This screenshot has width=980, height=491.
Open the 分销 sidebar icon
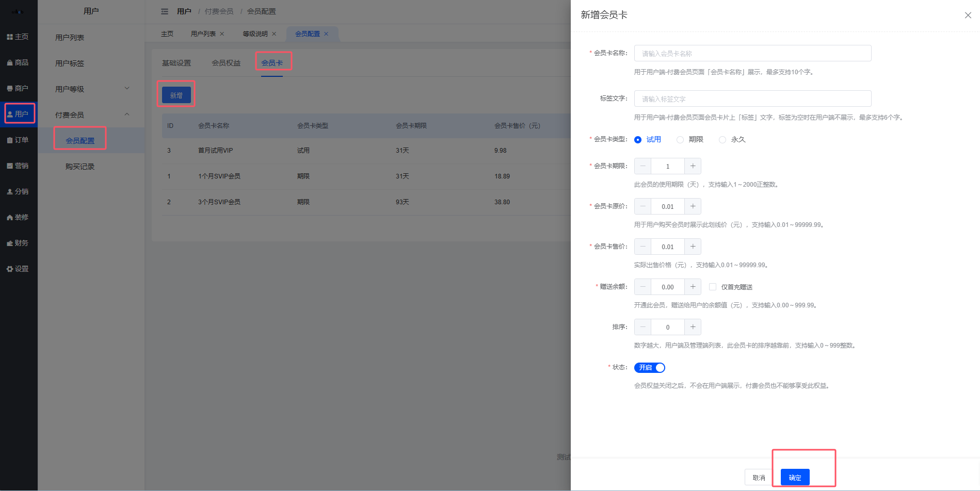(19, 191)
